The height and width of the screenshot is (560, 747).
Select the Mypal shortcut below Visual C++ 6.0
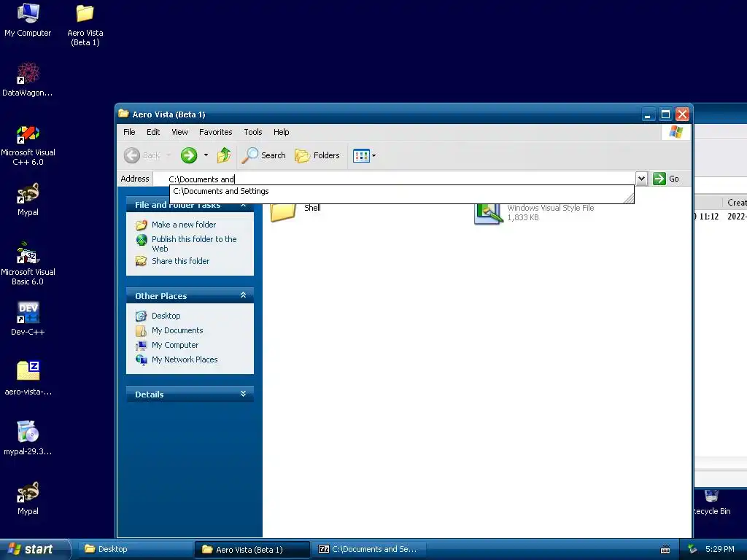coord(28,199)
